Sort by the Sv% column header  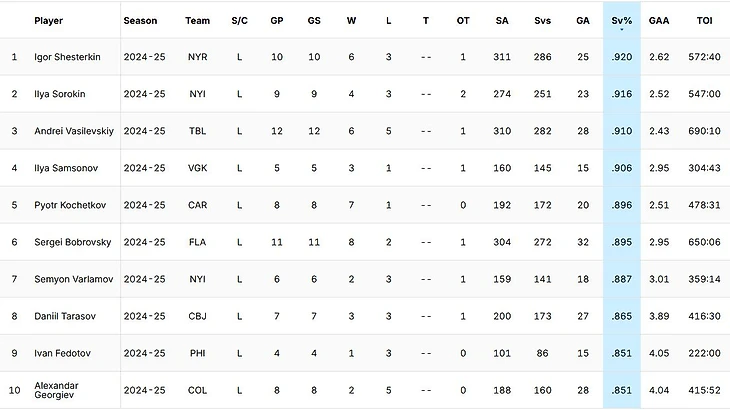tap(622, 20)
